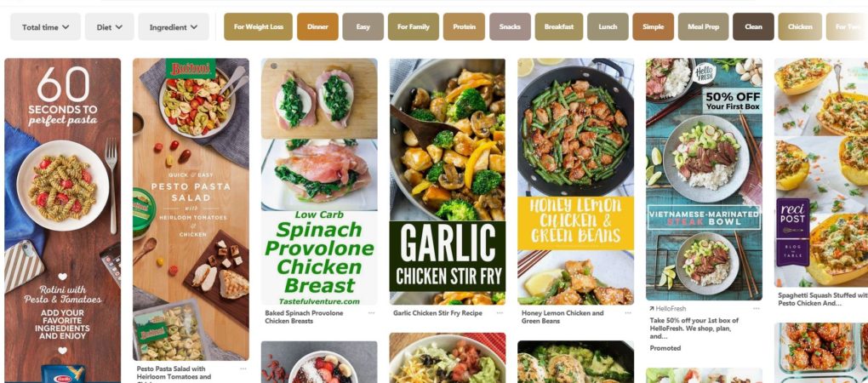This screenshot has height=383, width=868.
Task: Choose the Meal Prep filter chip
Action: [703, 26]
